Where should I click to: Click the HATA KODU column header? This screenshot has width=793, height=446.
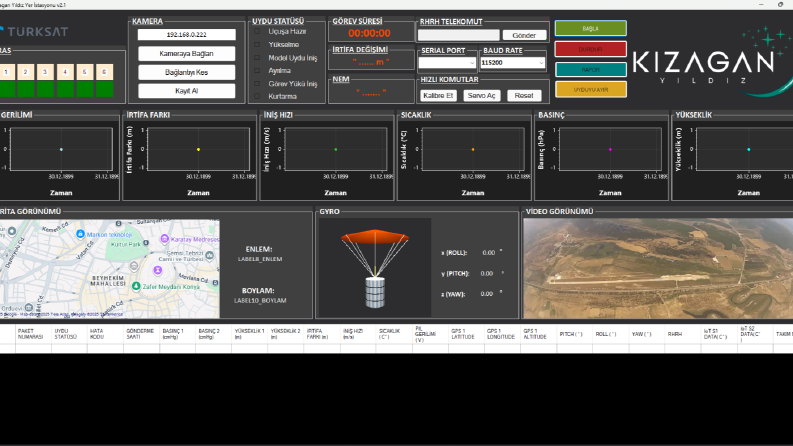(x=106, y=334)
